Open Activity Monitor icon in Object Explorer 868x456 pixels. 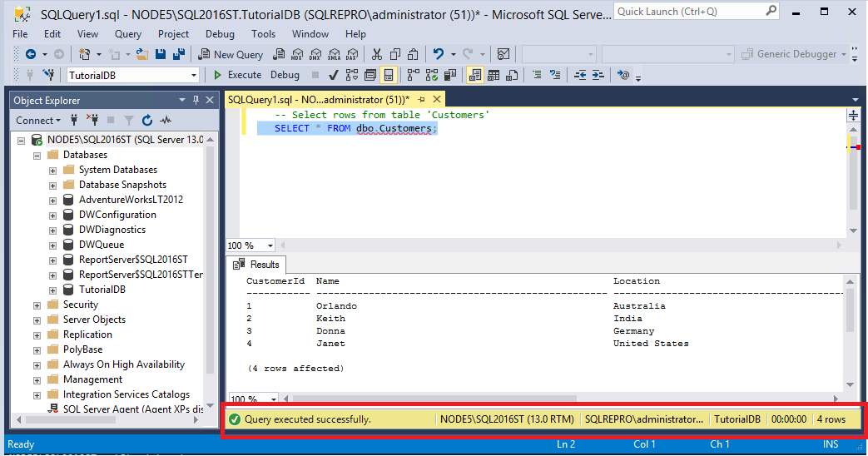pos(166,121)
